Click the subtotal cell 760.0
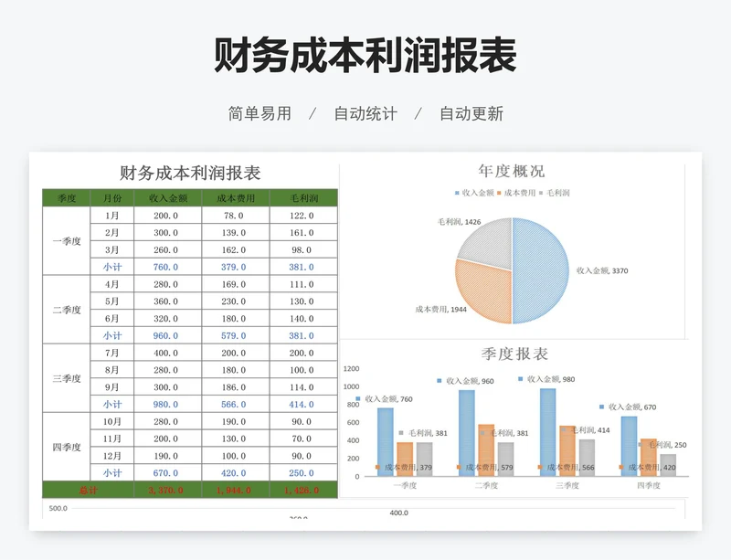 (x=168, y=267)
